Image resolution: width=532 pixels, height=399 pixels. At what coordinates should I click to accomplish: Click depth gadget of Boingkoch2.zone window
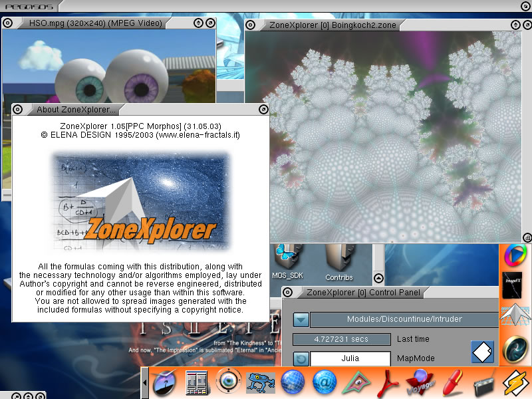[x=527, y=25]
